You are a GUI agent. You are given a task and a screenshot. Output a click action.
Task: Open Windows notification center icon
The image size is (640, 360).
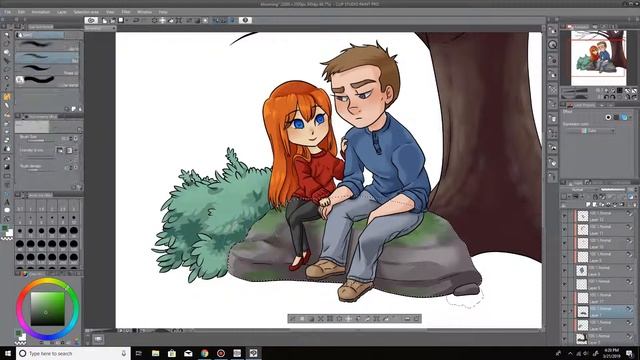click(x=629, y=353)
